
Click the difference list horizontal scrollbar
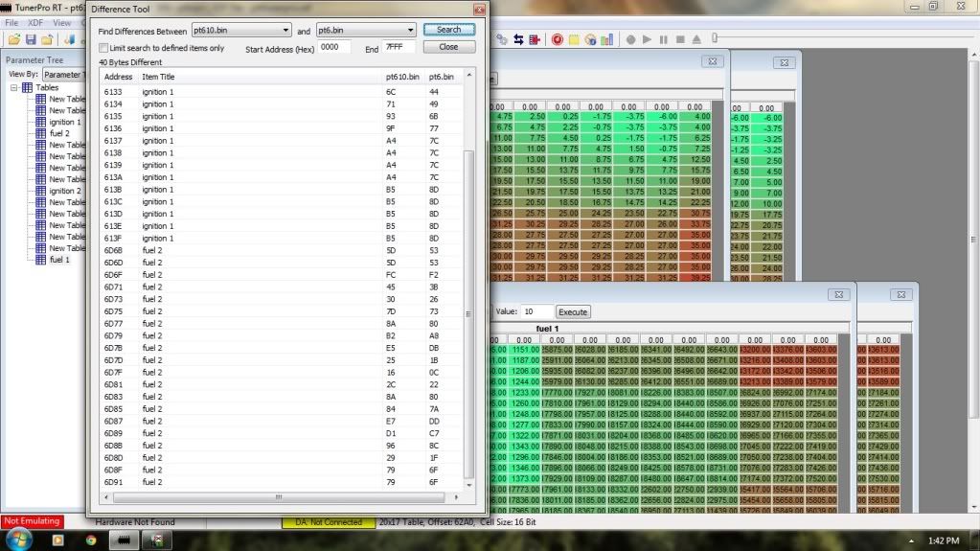(279, 497)
